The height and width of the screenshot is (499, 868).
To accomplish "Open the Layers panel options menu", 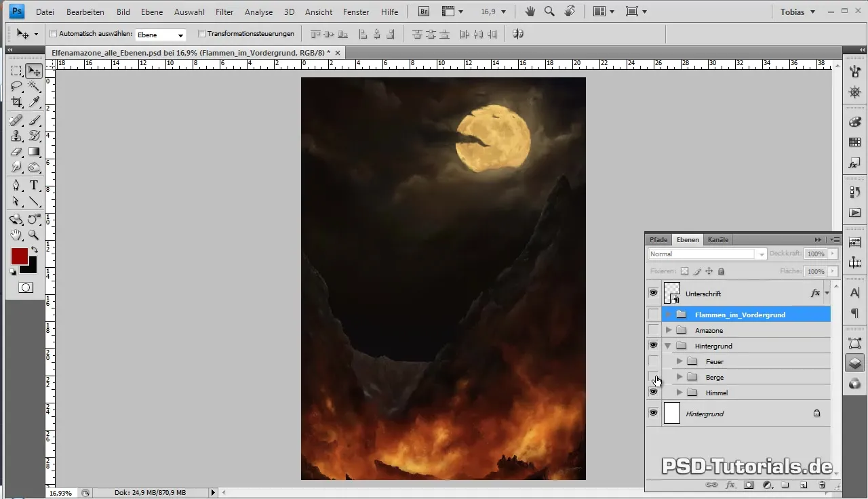I will (835, 239).
